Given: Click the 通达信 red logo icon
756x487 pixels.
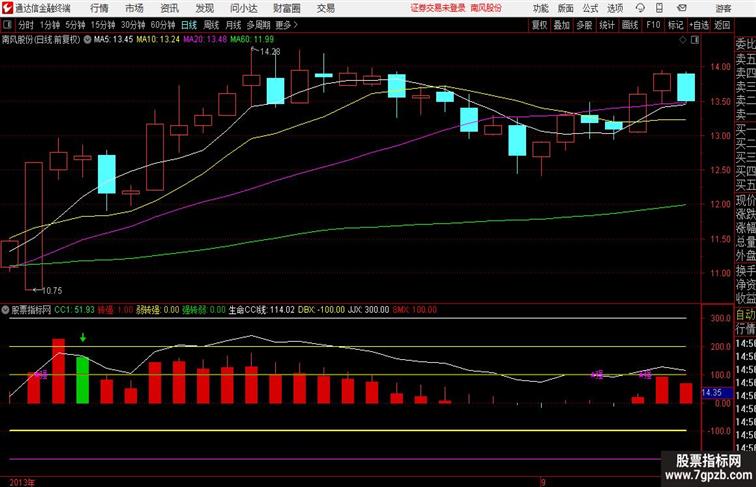Looking at the screenshot, I should (x=7, y=8).
